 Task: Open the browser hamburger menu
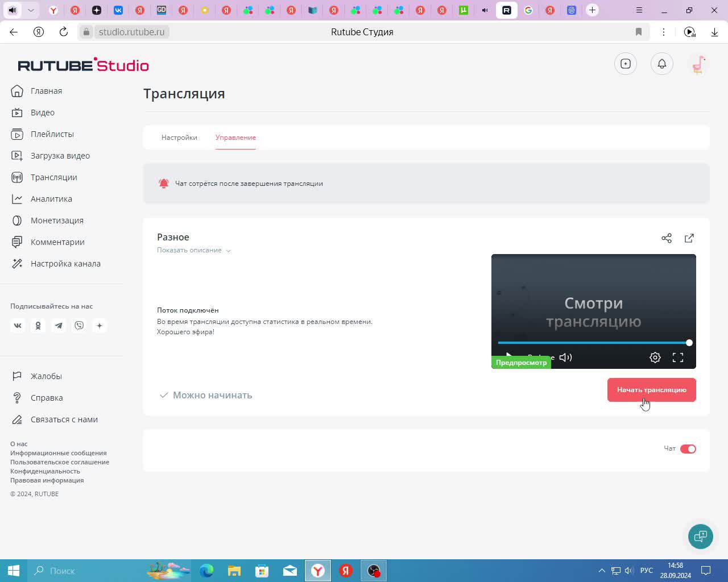639,10
